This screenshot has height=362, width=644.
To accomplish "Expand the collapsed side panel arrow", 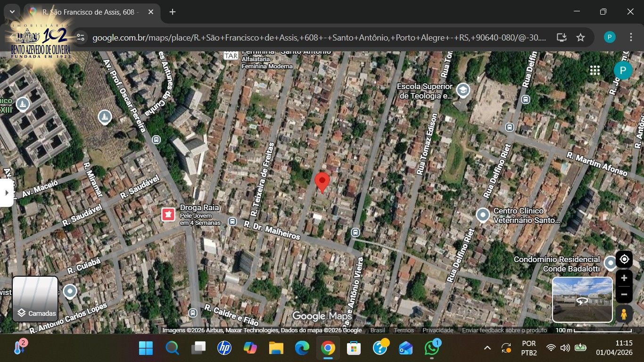I will pos(7,193).
